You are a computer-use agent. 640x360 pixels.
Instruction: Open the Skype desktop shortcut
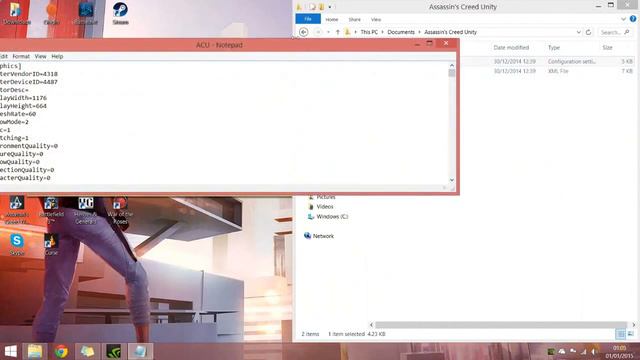[17, 244]
